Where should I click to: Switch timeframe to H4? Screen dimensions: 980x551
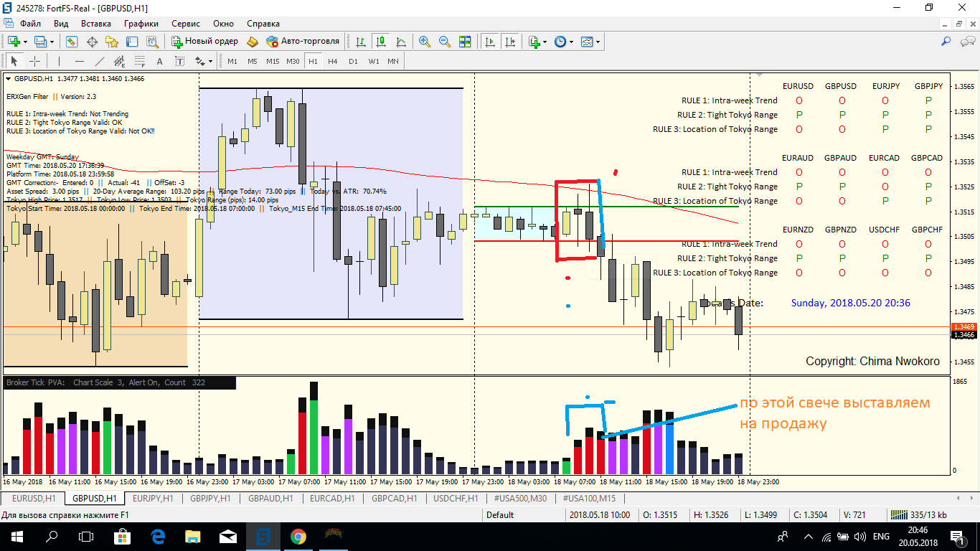coord(333,61)
